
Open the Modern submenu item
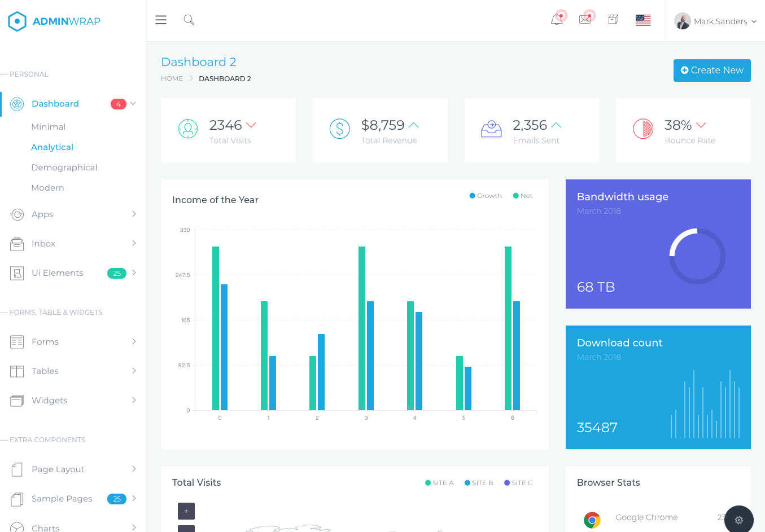point(47,188)
